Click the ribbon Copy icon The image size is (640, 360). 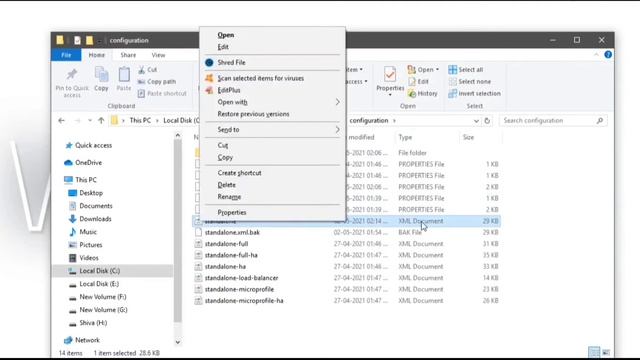101,75
